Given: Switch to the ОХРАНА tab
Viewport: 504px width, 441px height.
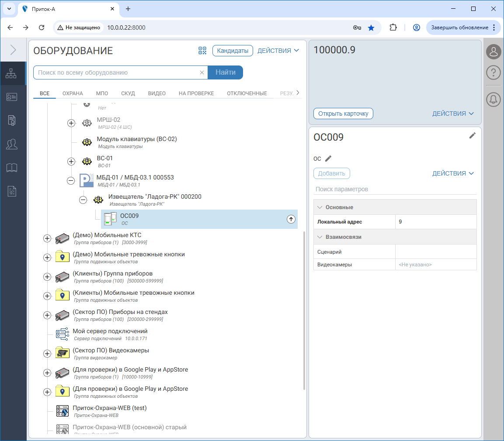Looking at the screenshot, I should (73, 93).
